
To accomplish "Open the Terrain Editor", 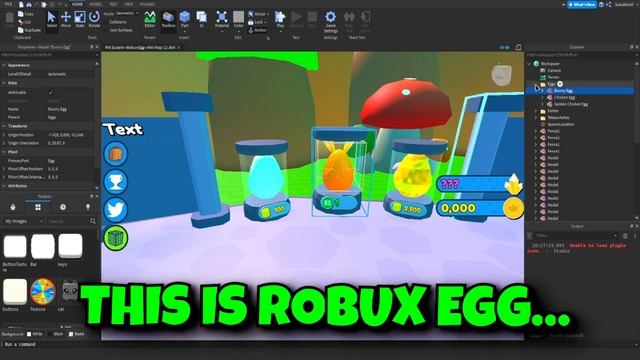I will pyautogui.click(x=150, y=19).
